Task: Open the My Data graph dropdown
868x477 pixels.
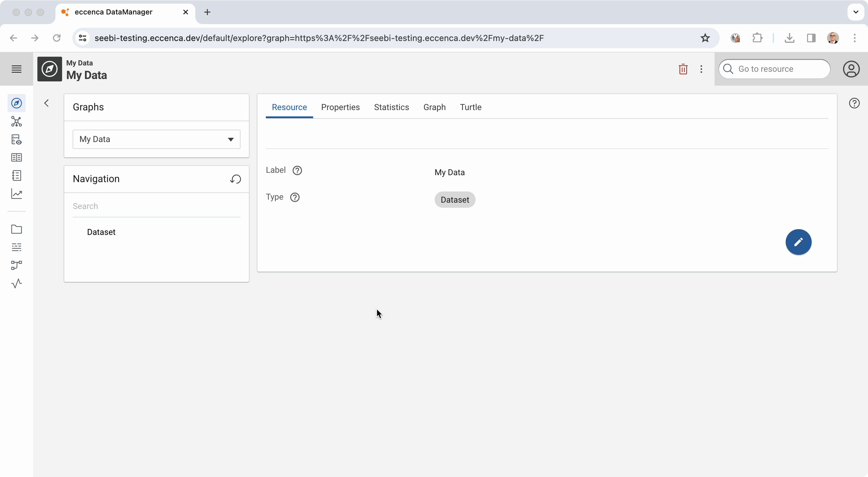Action: tap(156, 139)
